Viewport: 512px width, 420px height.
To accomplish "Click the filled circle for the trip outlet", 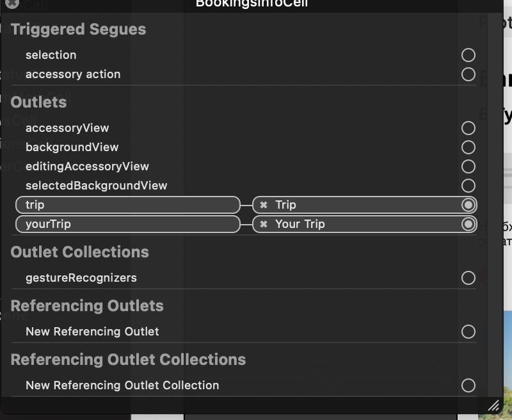I will pos(468,205).
